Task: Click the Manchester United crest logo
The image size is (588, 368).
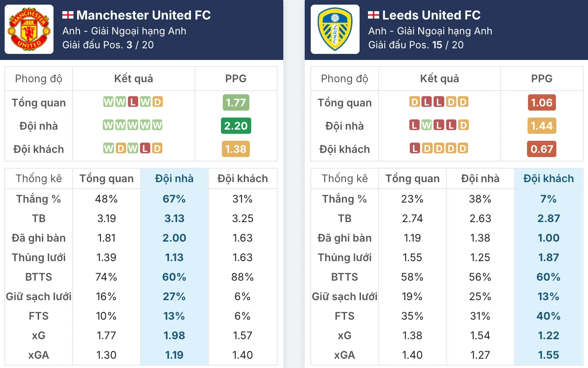Action: point(29,30)
